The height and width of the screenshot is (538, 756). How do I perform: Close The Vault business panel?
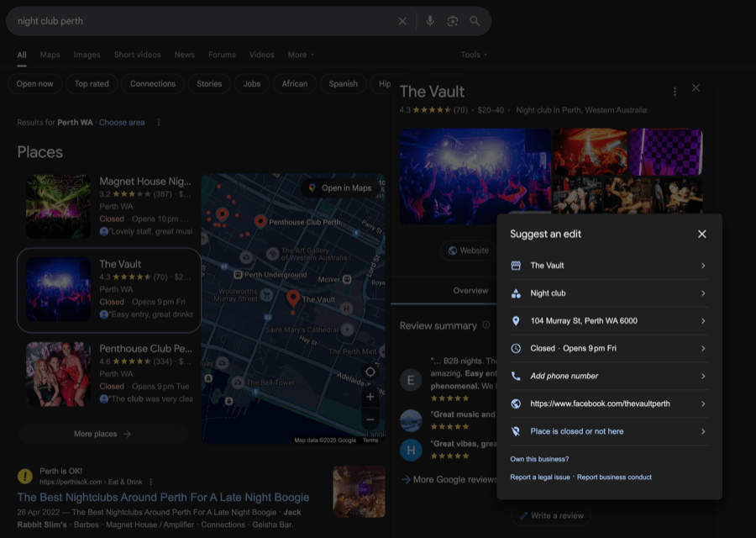click(696, 87)
